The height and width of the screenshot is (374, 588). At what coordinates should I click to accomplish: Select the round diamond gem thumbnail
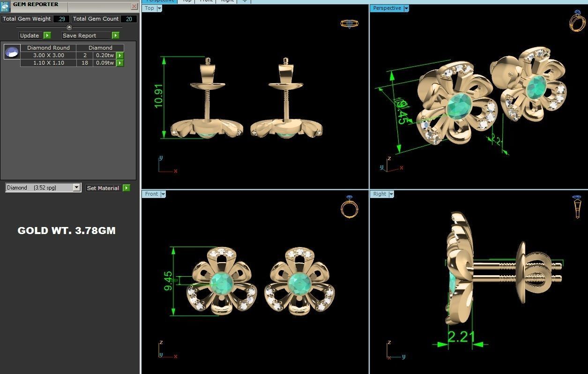[12, 51]
